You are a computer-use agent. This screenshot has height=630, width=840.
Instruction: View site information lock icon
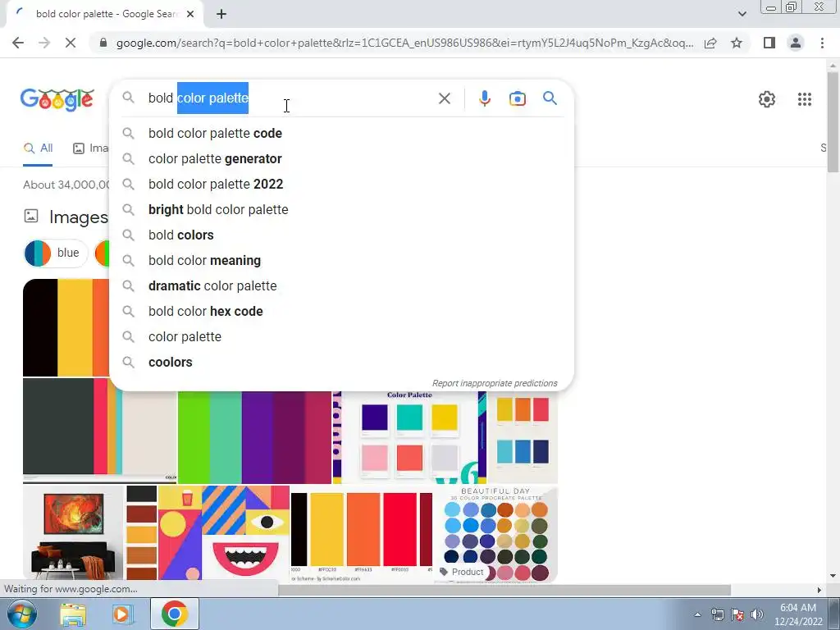click(x=103, y=43)
